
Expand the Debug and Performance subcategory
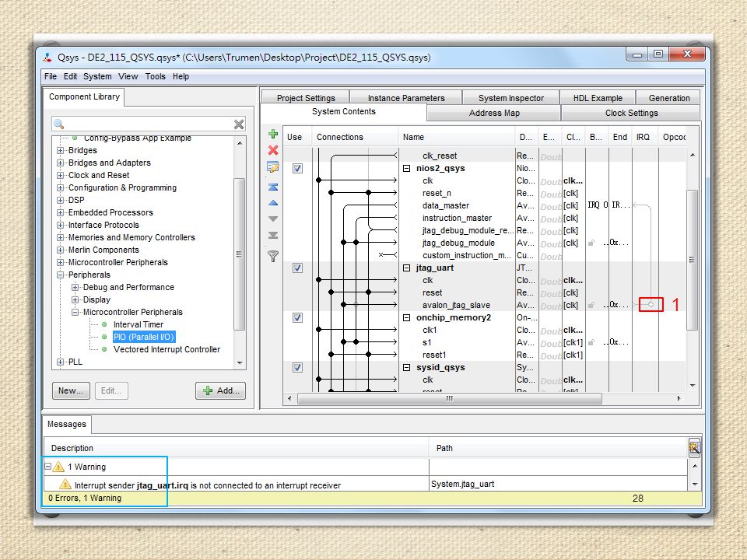[x=75, y=287]
